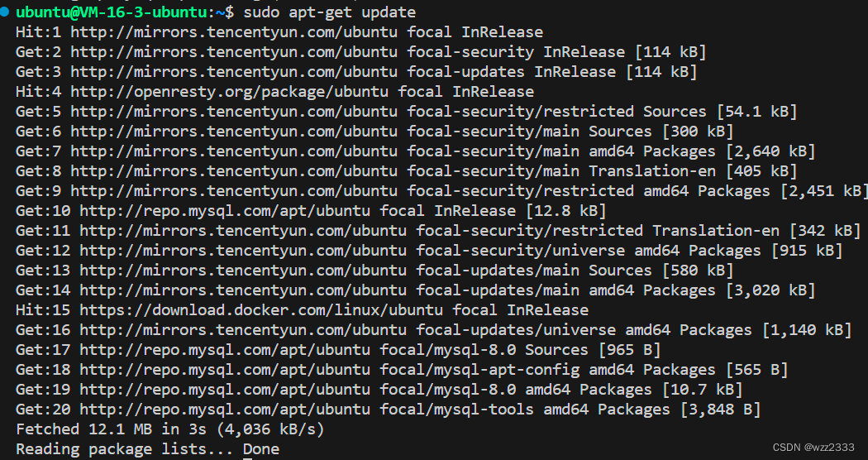
Task: Open the download.docker.com URL
Action: pyautogui.click(x=261, y=309)
